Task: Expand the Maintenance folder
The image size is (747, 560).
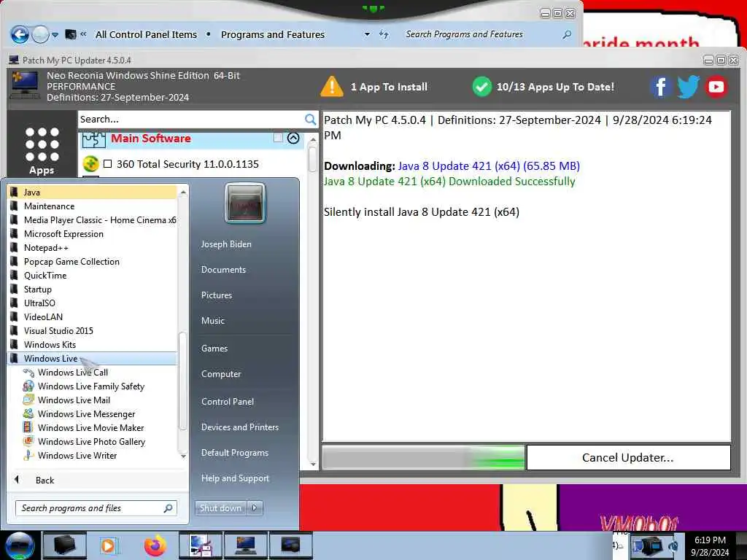Action: (x=92, y=206)
